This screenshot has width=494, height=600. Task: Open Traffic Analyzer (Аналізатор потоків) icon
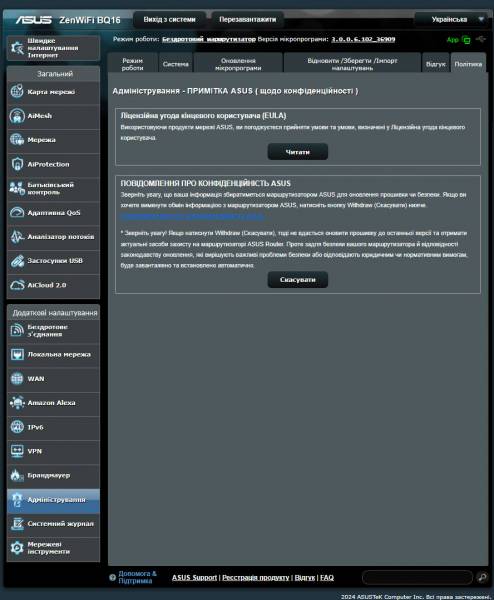click(x=17, y=236)
